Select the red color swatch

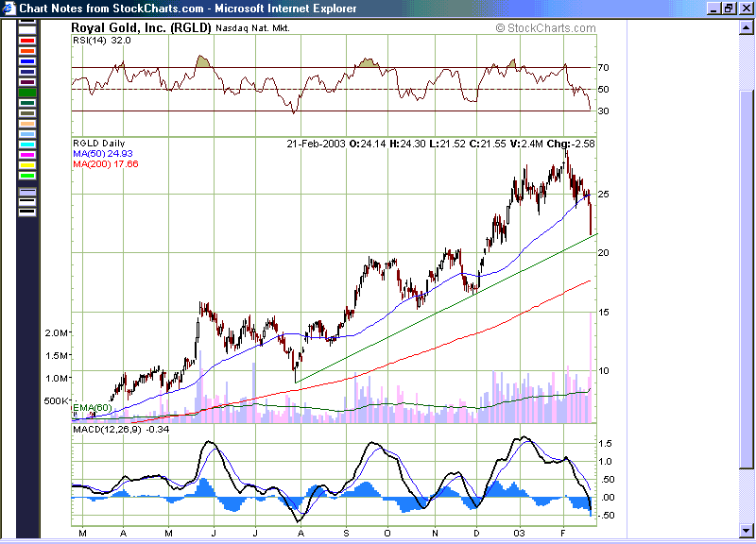coord(27,41)
